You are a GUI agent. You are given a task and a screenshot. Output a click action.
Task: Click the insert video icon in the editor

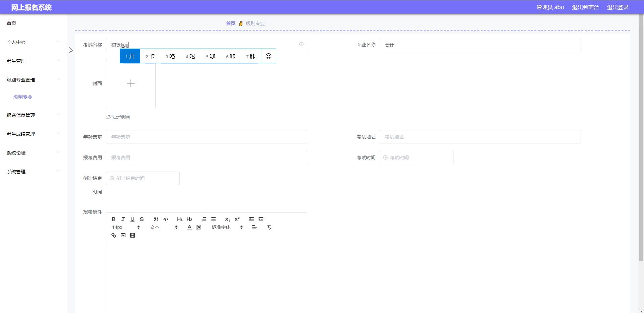[132, 235]
